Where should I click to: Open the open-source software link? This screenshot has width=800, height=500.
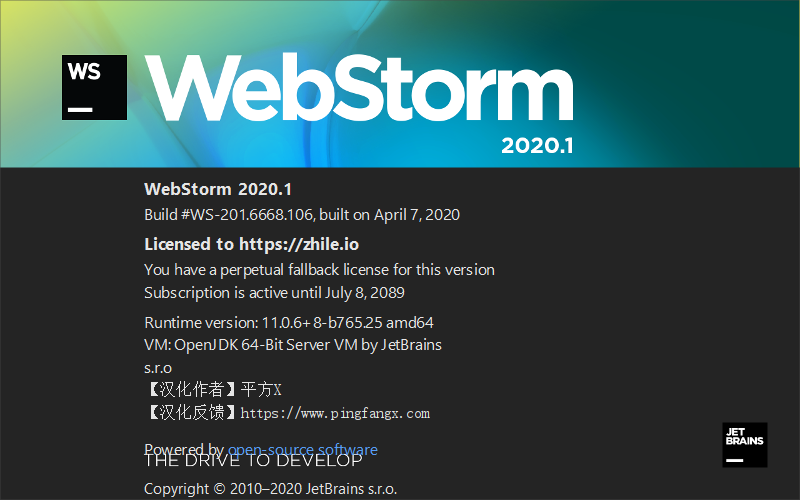303,449
